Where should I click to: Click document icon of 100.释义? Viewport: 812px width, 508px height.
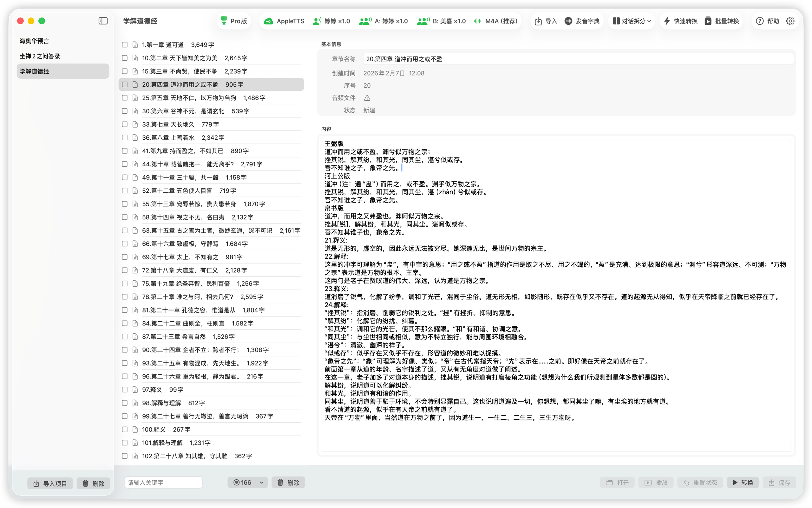click(x=135, y=429)
